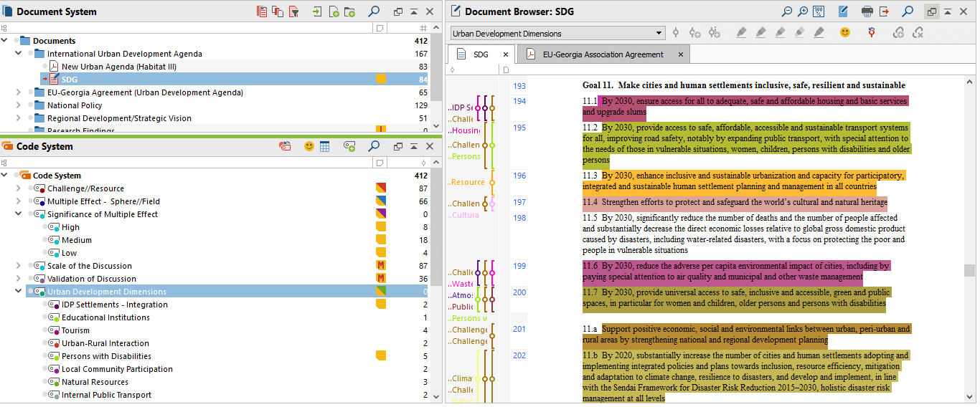Reset all document activations in Document System
Viewport: 980px width, 407px height.
point(263,11)
